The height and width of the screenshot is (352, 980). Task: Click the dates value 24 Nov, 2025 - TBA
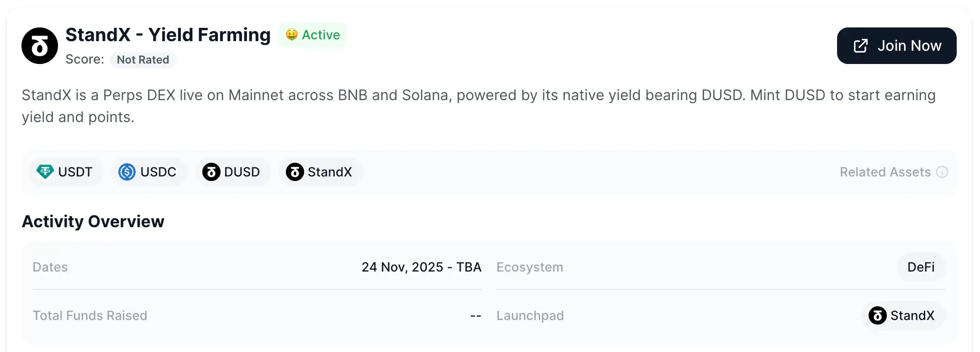[x=422, y=267]
